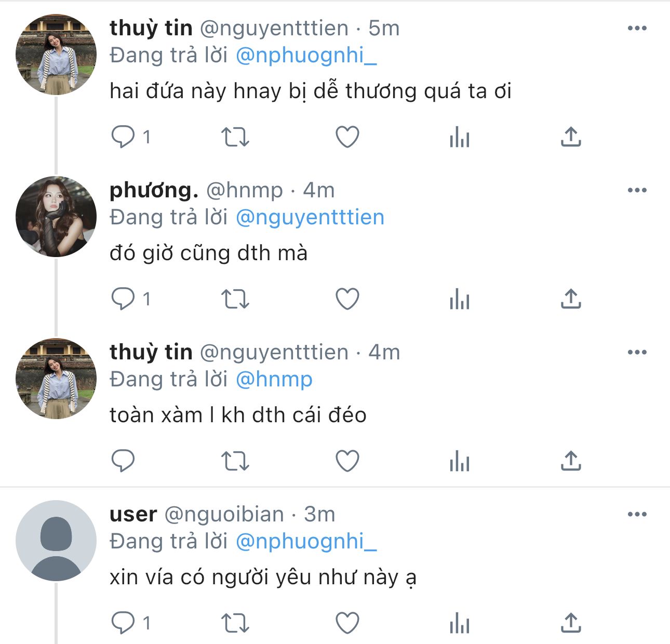Open more options on thuỳ tin's first tweet
The height and width of the screenshot is (644, 670).
pyautogui.click(x=637, y=28)
